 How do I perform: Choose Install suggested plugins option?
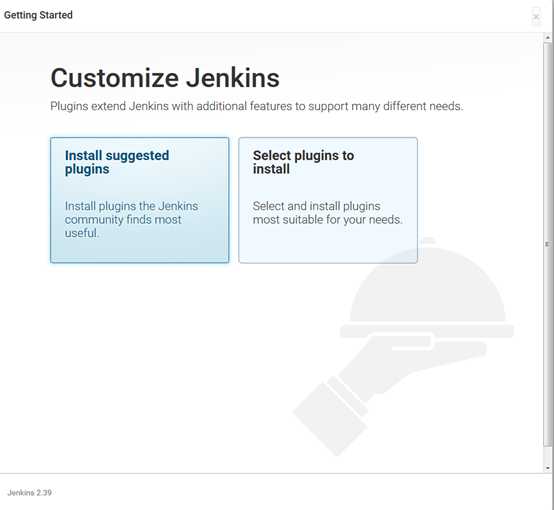140,200
